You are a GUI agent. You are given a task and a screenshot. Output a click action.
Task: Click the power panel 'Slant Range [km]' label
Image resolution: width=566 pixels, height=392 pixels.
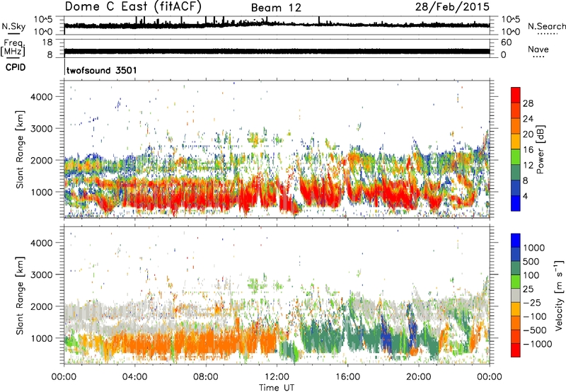coord(20,149)
